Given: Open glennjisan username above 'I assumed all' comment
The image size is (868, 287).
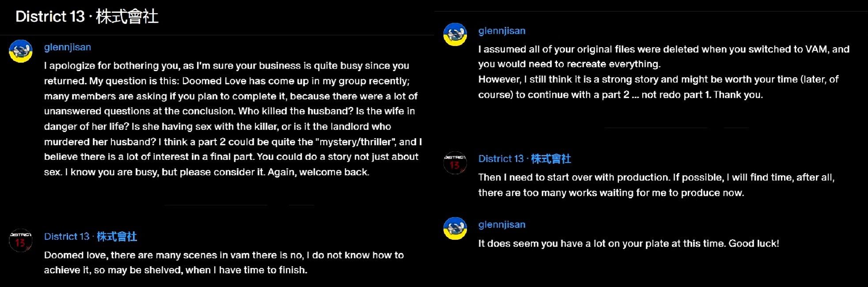Looking at the screenshot, I should click(x=502, y=31).
